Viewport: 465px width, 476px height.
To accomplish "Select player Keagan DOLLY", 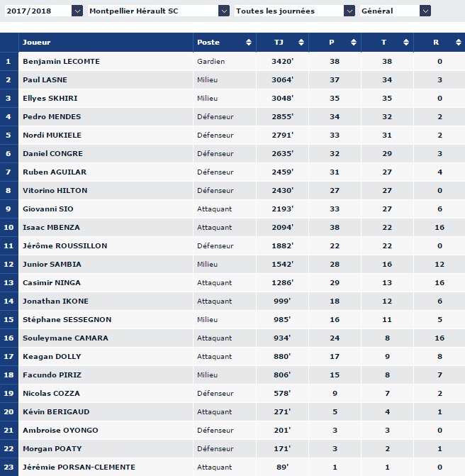I will click(52, 356).
